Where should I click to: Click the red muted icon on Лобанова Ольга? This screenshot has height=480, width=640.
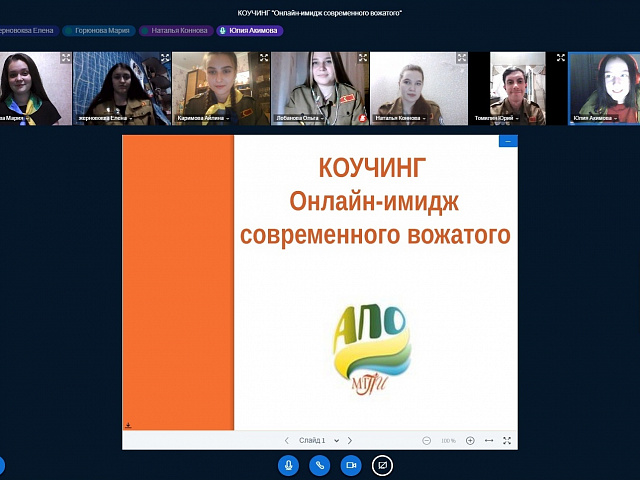(x=363, y=118)
